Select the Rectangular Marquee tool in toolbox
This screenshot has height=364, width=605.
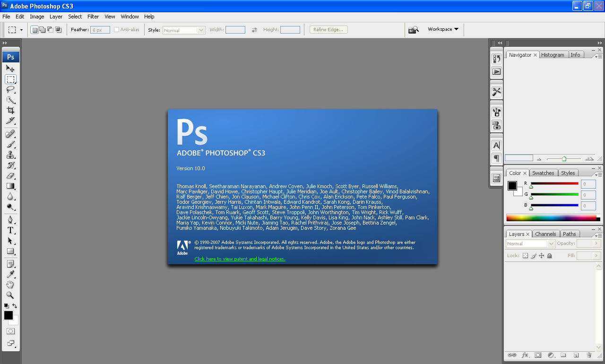click(x=10, y=79)
